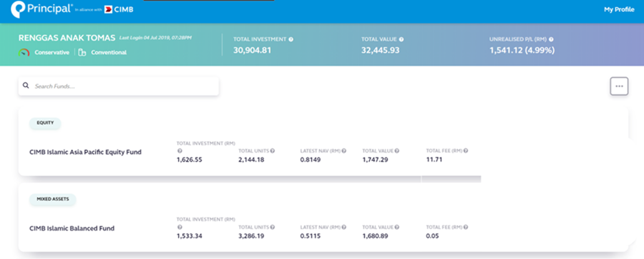The image size is (644, 259).
Task: Open help tooltip for header Total Investment
Action: click(291, 39)
